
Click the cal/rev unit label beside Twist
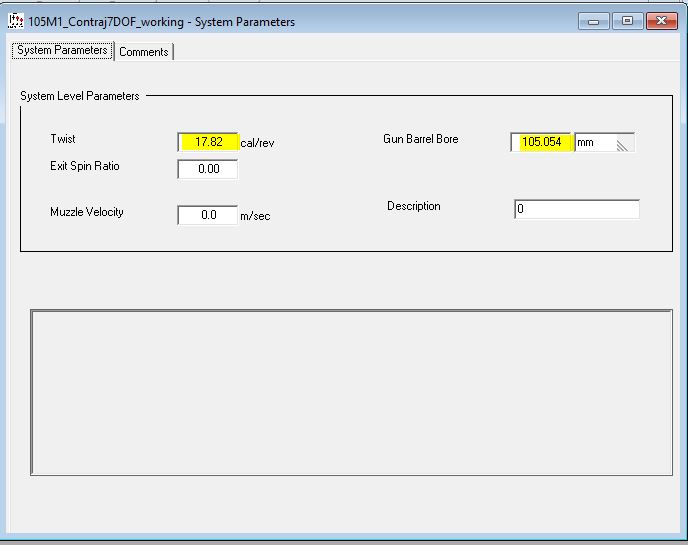tap(257, 143)
